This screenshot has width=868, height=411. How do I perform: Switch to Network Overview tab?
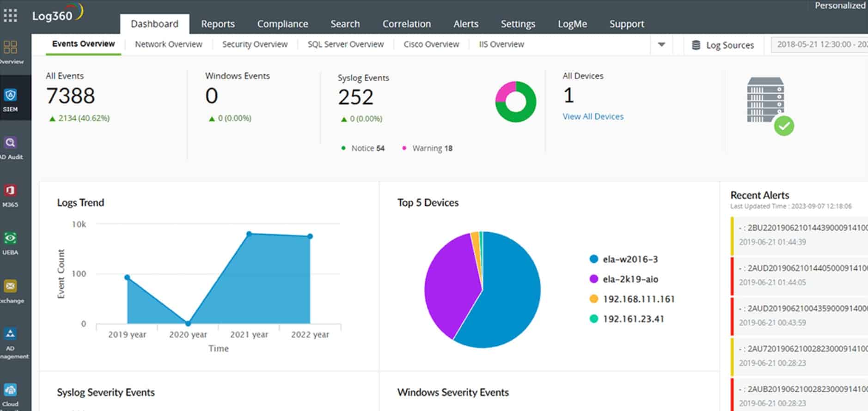(x=168, y=44)
